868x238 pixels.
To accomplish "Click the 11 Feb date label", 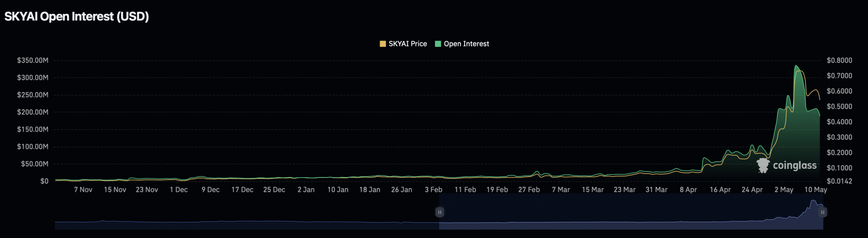I will coord(465,190).
